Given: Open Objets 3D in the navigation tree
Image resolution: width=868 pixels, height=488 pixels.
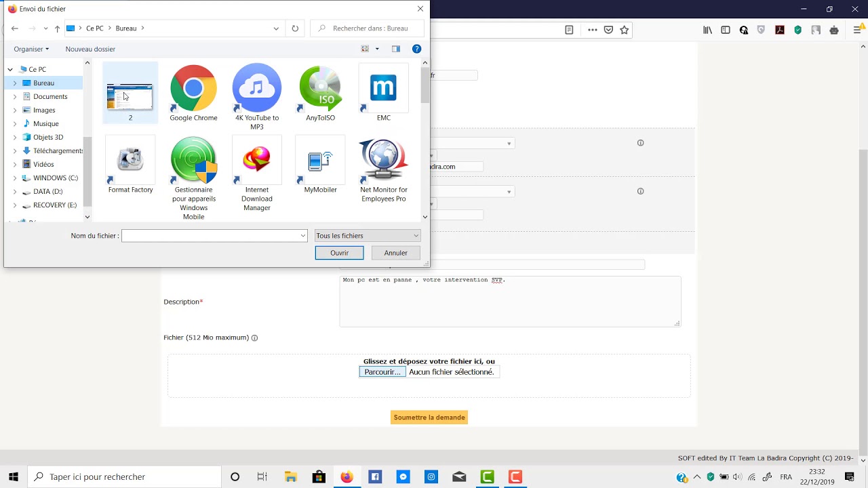Looking at the screenshot, I should [48, 137].
